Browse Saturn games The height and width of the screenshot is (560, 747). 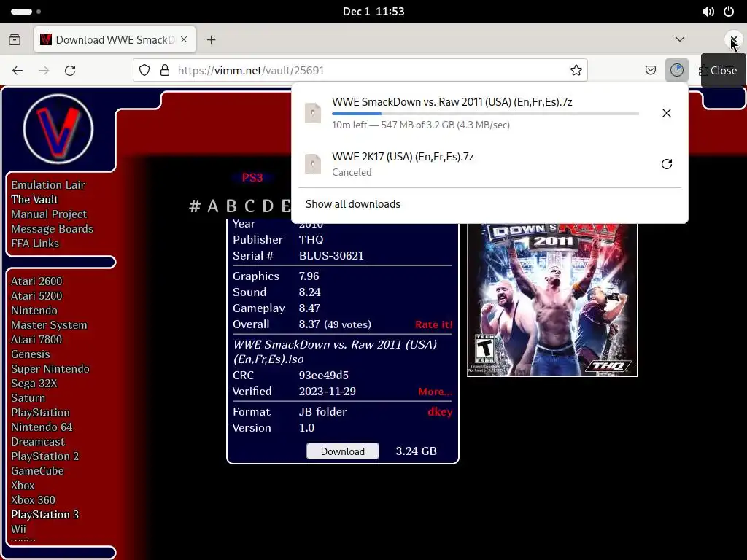(28, 397)
